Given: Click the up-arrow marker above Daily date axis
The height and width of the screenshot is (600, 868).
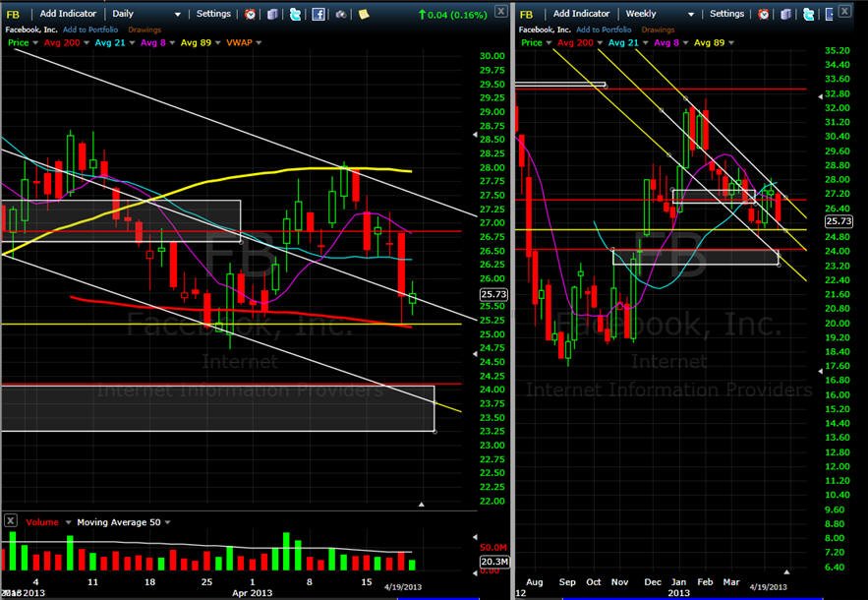Looking at the screenshot, I should 422,505.
